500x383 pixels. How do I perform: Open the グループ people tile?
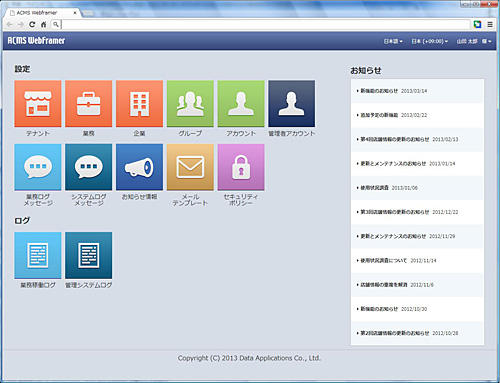[190, 104]
